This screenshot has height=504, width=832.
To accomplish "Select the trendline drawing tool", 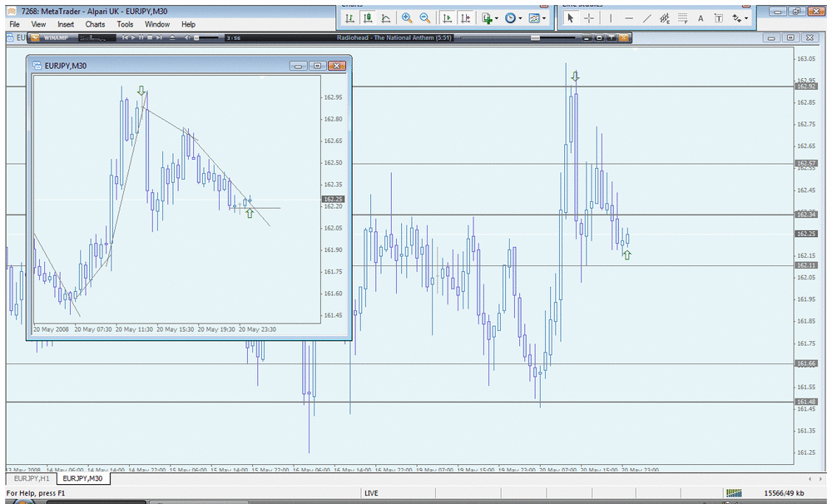I will click(646, 18).
